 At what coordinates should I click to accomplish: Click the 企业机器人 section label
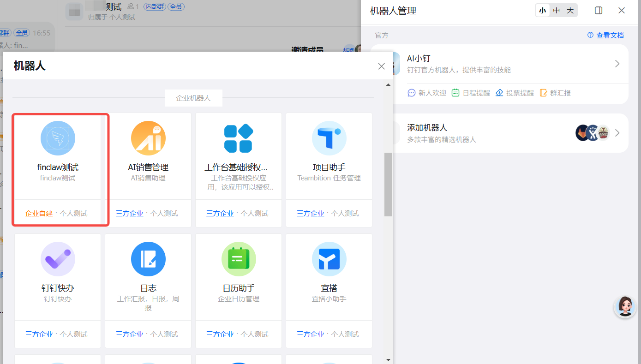pyautogui.click(x=193, y=98)
